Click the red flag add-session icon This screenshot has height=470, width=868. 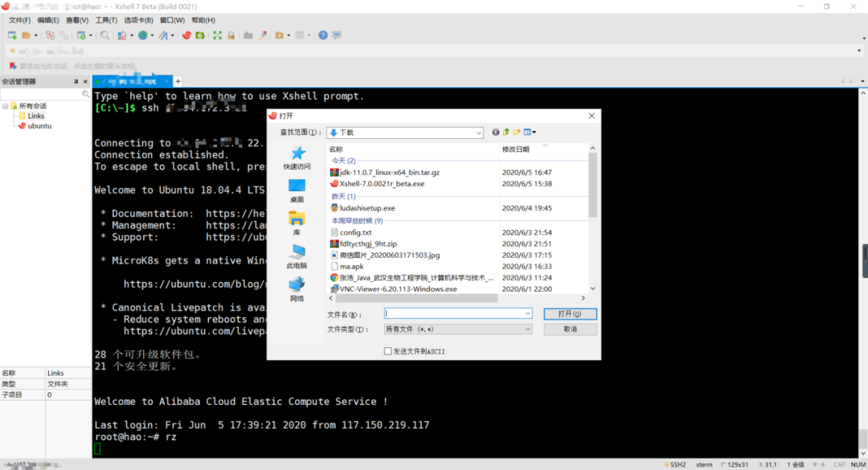click(x=13, y=66)
